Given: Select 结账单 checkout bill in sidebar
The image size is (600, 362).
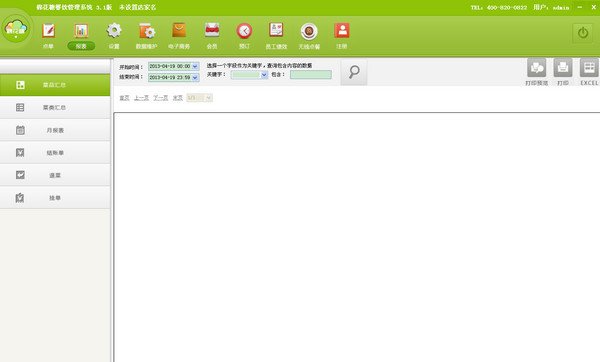Looking at the screenshot, I should pos(55,153).
